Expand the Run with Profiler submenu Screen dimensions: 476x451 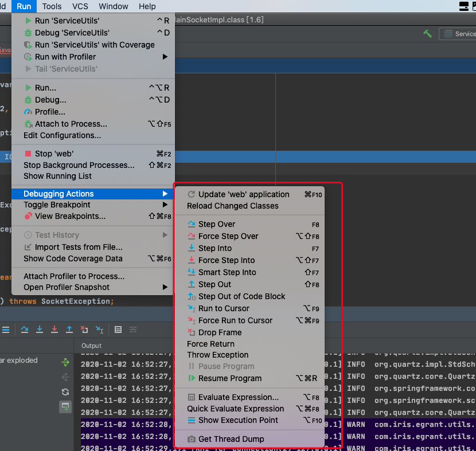(x=65, y=57)
